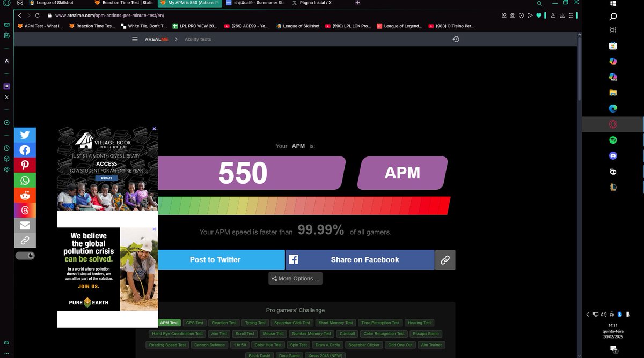This screenshot has width=644, height=358.
Task: Open Spacebar Click Test tag
Action: pos(292,323)
